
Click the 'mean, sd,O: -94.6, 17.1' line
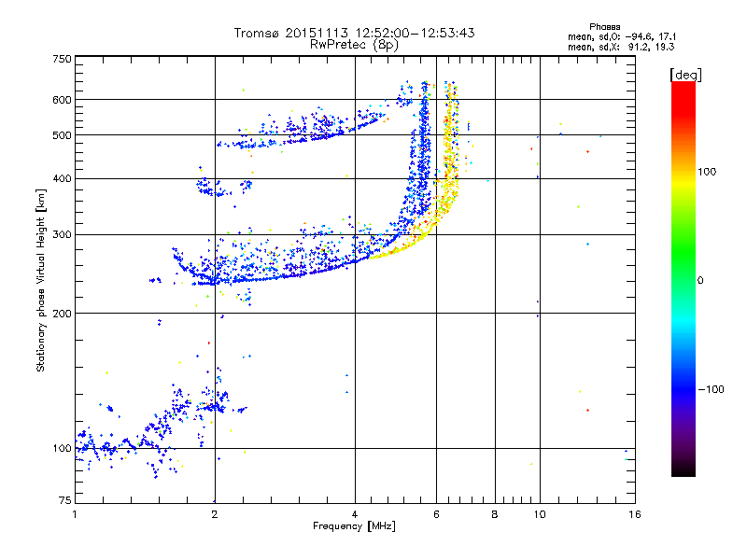622,36
